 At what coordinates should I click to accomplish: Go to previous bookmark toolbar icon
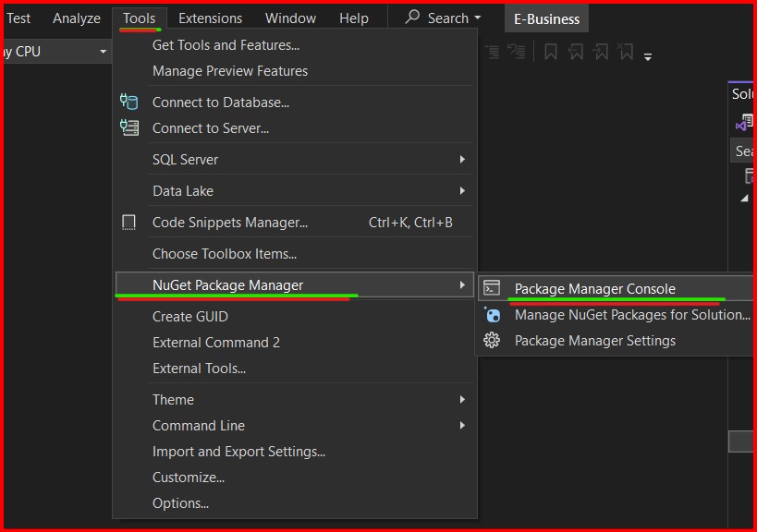pyautogui.click(x=575, y=53)
